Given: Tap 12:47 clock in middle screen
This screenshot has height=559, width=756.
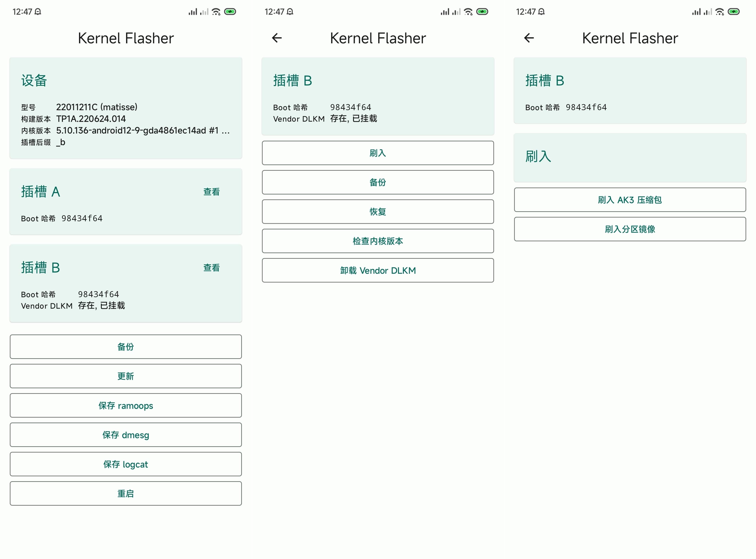Looking at the screenshot, I should click(275, 12).
